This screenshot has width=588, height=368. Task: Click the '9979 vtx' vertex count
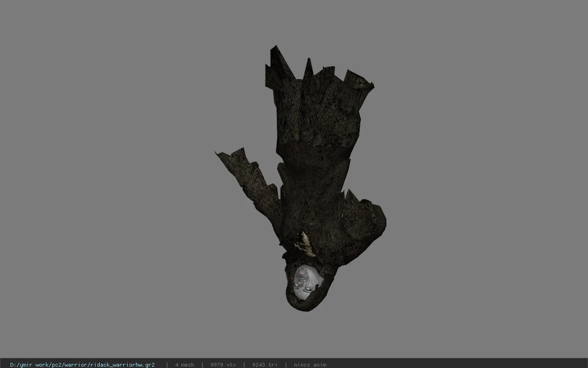pos(223,365)
